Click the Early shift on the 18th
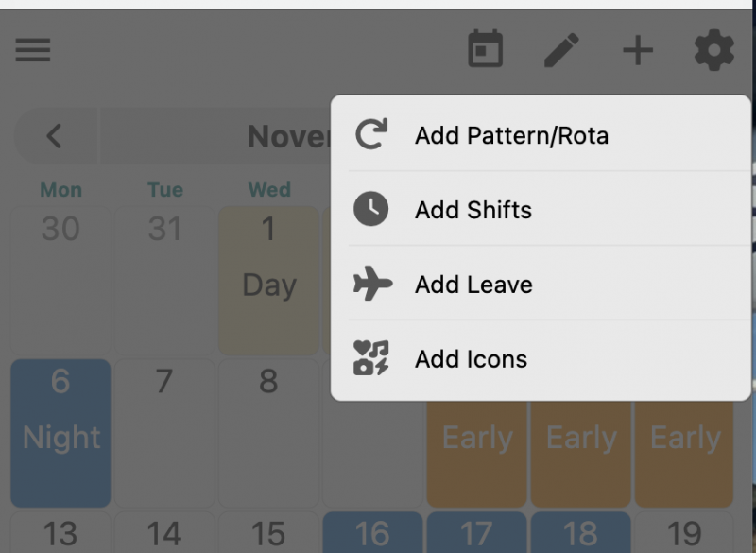756x553 pixels. point(580,438)
